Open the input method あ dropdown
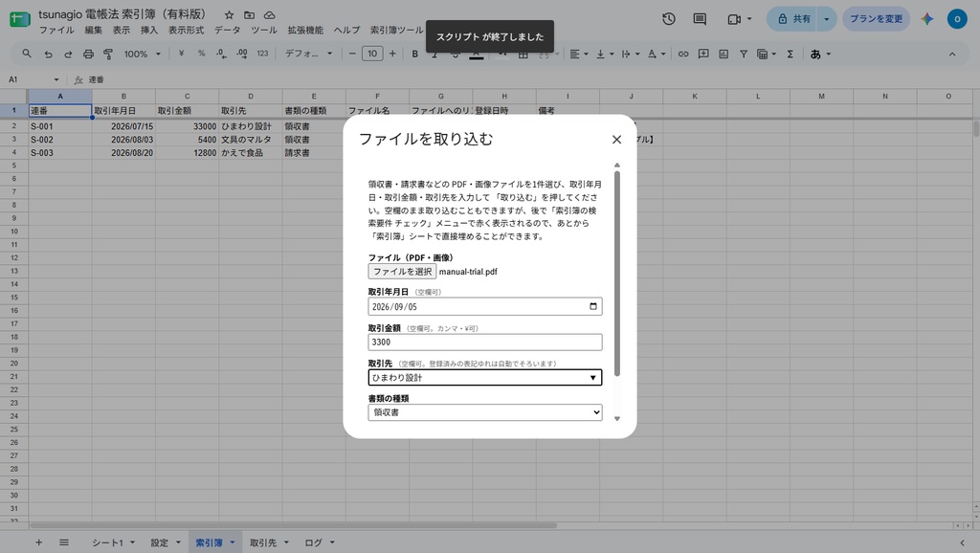This screenshot has height=553, width=980. tap(820, 54)
